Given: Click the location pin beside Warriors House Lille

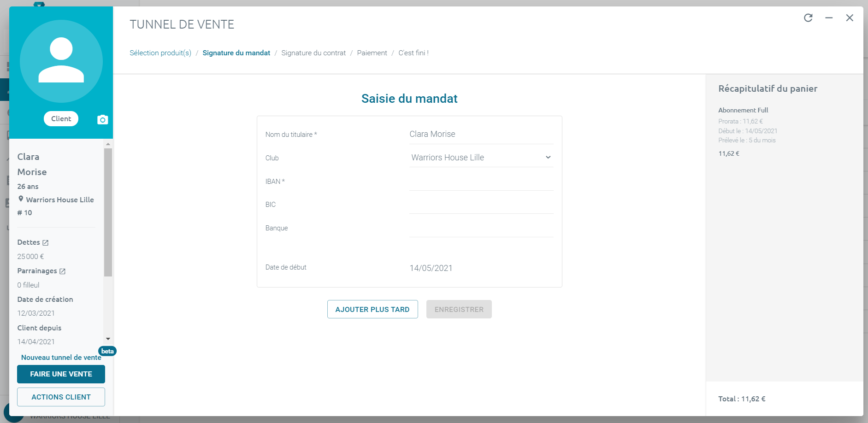Looking at the screenshot, I should pos(21,199).
